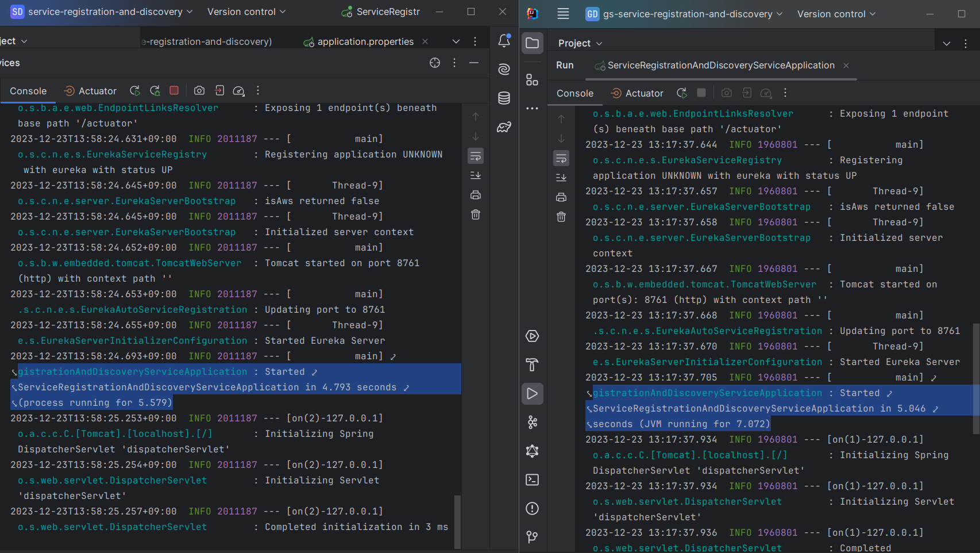The image size is (980, 553).
Task: Open Version control dropdown in left window
Action: click(x=246, y=11)
